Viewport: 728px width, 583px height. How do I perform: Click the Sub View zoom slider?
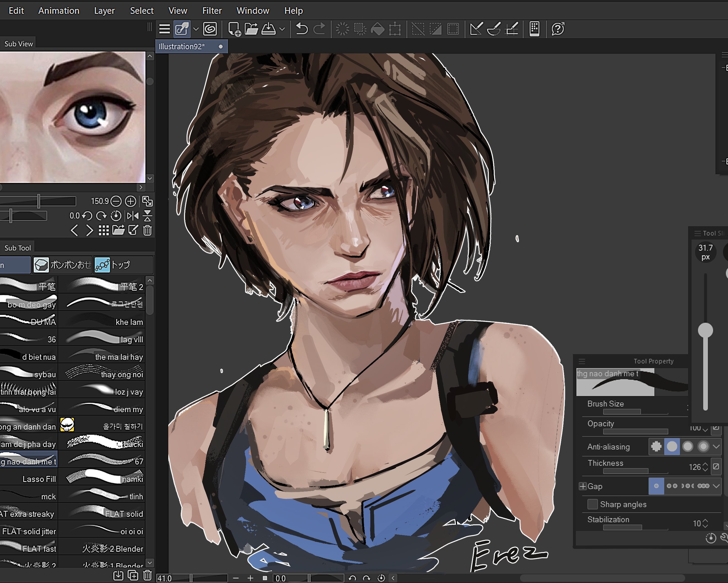click(x=38, y=201)
